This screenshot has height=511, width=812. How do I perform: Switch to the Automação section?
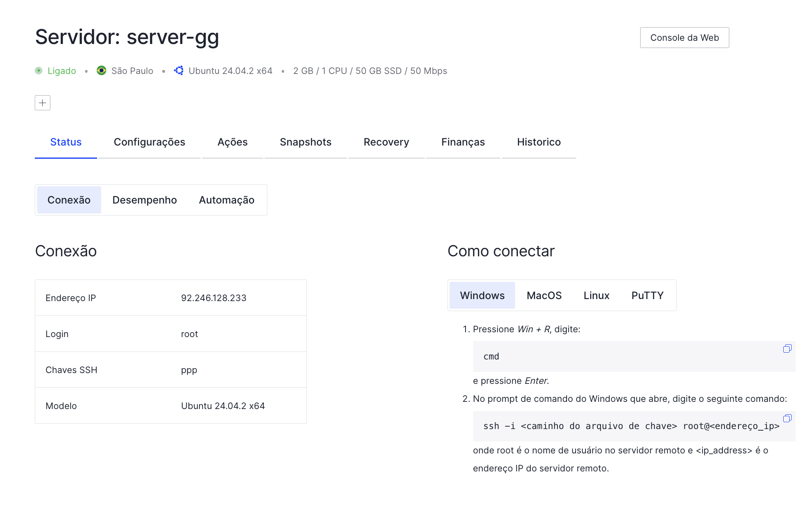(226, 200)
